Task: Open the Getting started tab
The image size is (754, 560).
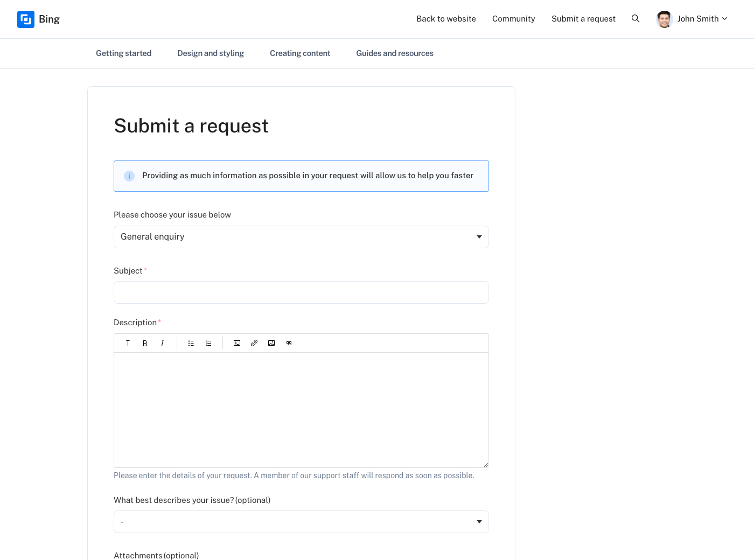Action: (x=123, y=53)
